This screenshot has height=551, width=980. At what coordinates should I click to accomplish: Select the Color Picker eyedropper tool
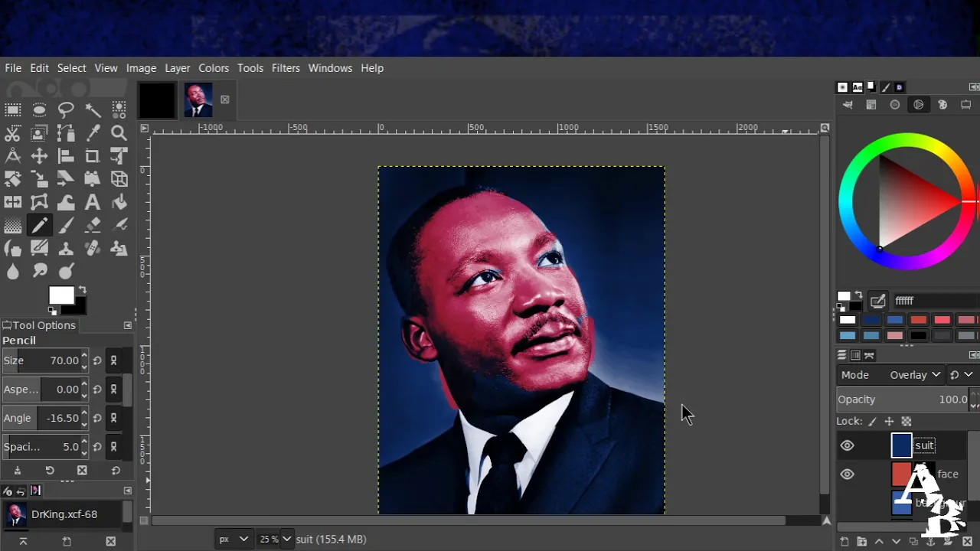tap(93, 133)
